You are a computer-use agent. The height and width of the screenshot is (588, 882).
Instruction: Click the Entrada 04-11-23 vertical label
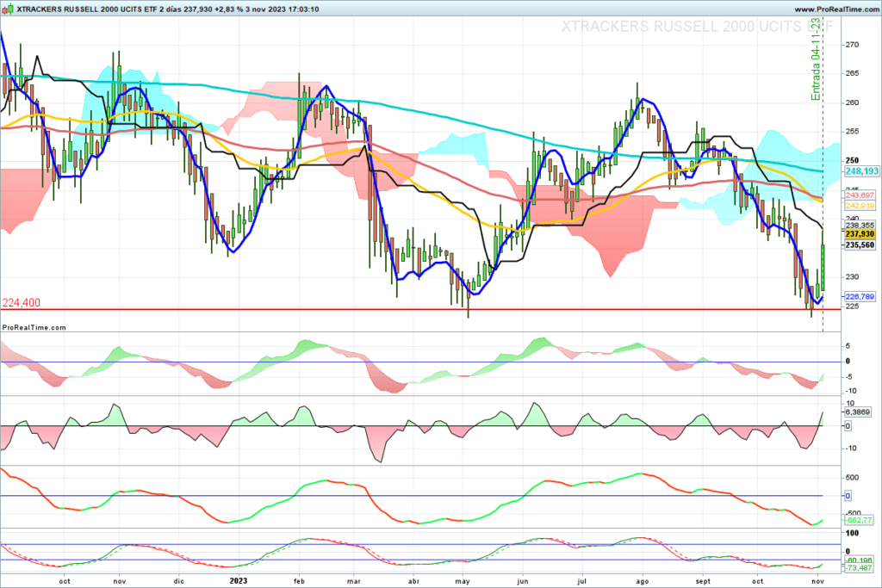click(816, 59)
